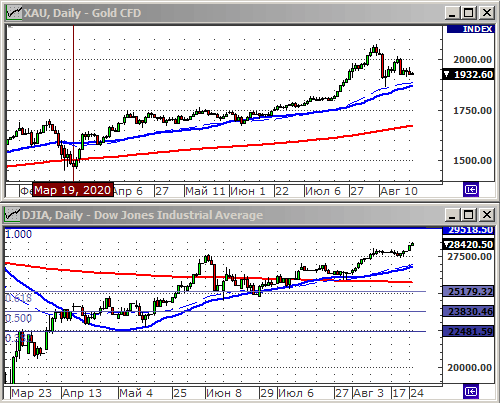The width and height of the screenshot is (500, 403).
Task: Select the 22481.59 Fibonacci level label
Action: 468,331
